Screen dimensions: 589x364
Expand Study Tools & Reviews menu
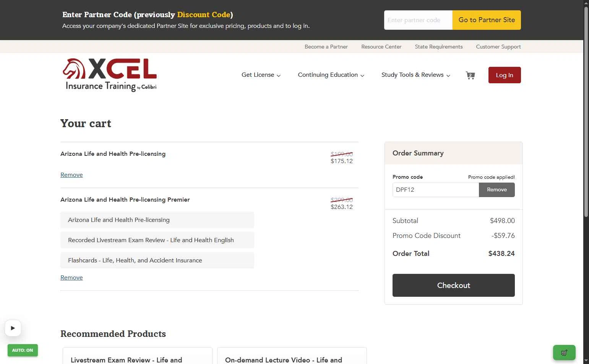coord(416,75)
